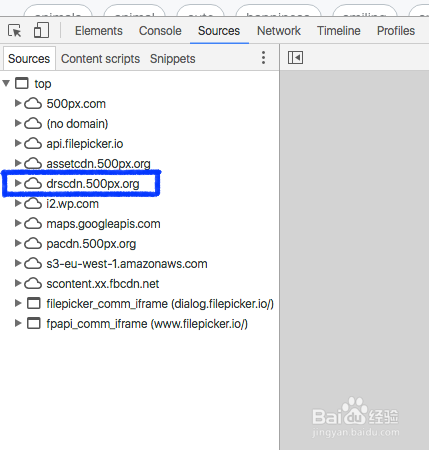Select the top tree label
Screen dimensions: 429x450
[x=43, y=84]
